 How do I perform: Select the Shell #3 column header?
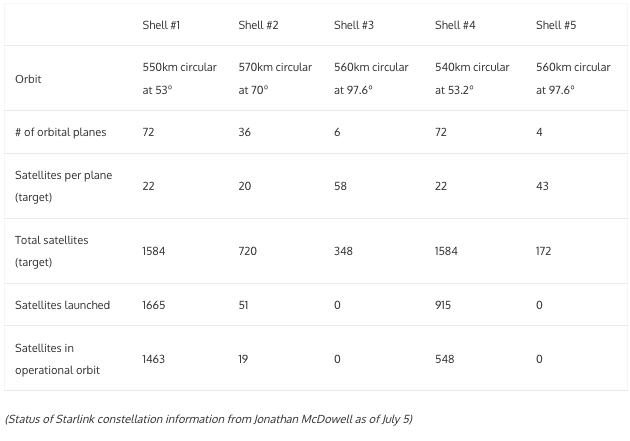[355, 25]
